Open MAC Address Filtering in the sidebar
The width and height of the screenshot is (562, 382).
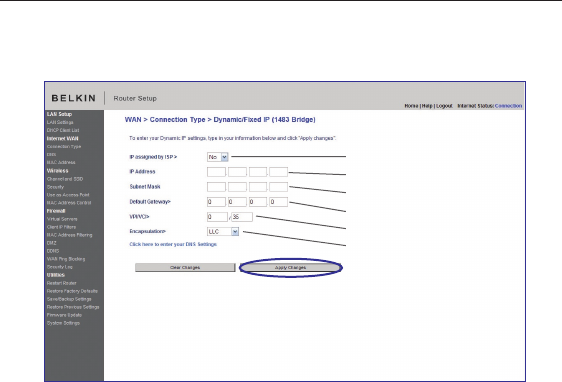click(x=70, y=235)
